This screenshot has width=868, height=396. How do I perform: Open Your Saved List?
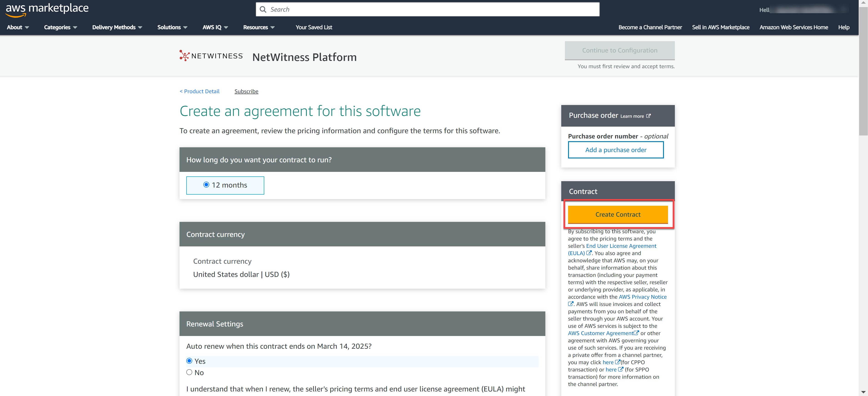(x=314, y=27)
